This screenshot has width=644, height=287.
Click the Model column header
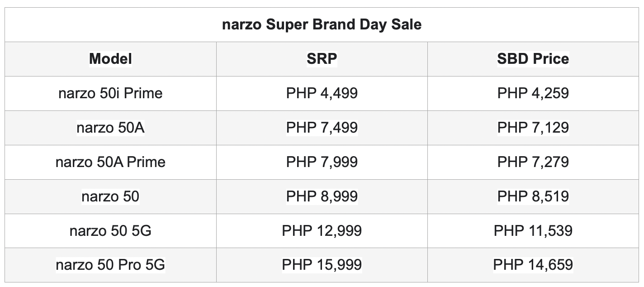coord(110,59)
